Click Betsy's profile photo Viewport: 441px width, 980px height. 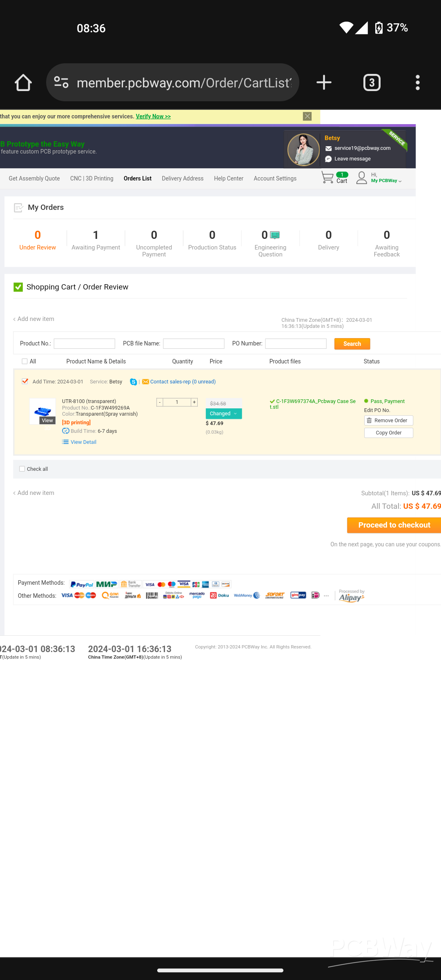pyautogui.click(x=303, y=150)
